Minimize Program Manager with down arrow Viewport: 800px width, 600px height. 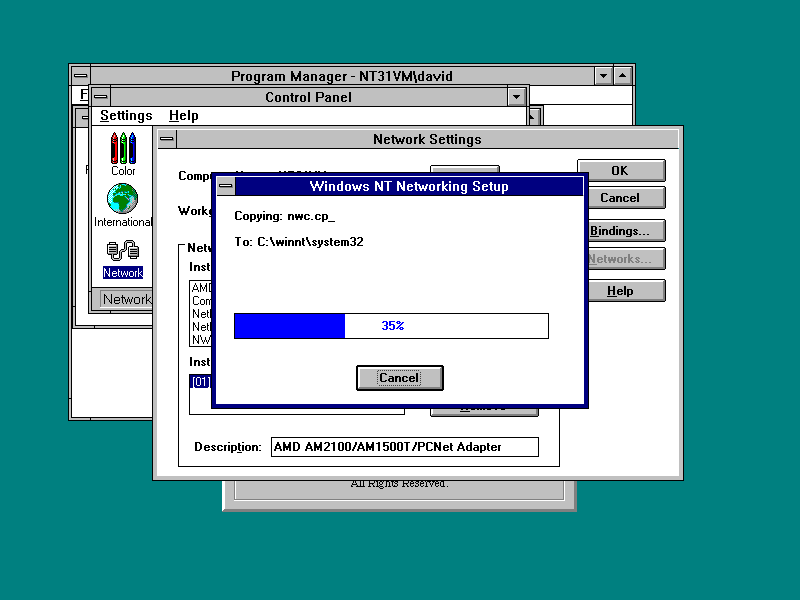coord(603,76)
